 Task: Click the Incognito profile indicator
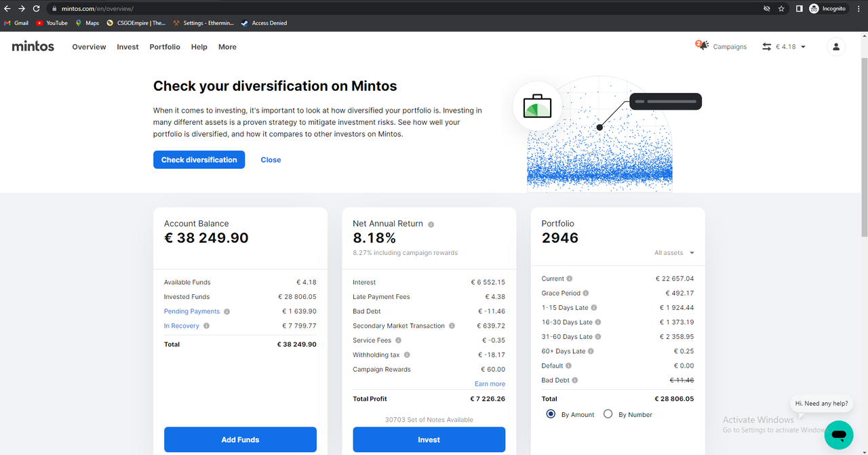(828, 9)
